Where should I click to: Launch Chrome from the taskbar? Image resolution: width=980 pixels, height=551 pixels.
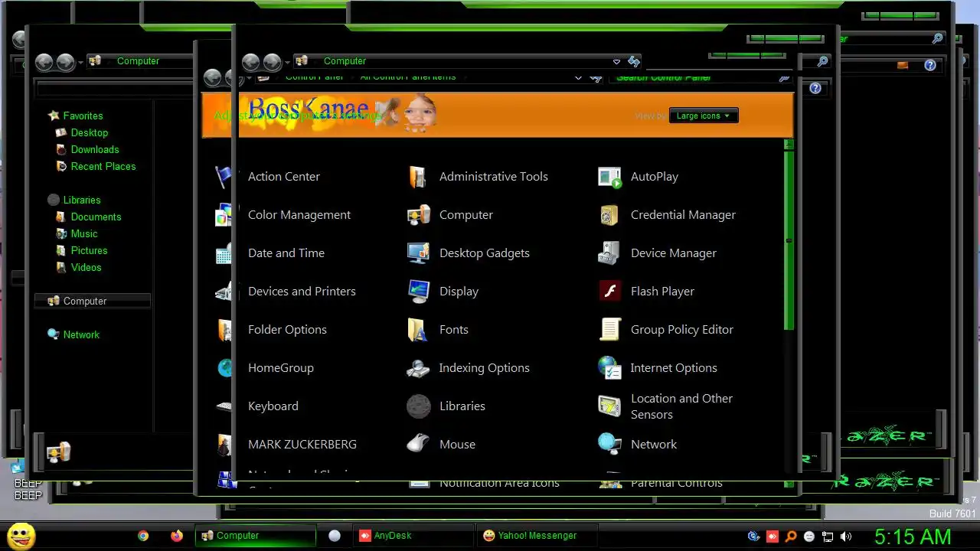143,536
